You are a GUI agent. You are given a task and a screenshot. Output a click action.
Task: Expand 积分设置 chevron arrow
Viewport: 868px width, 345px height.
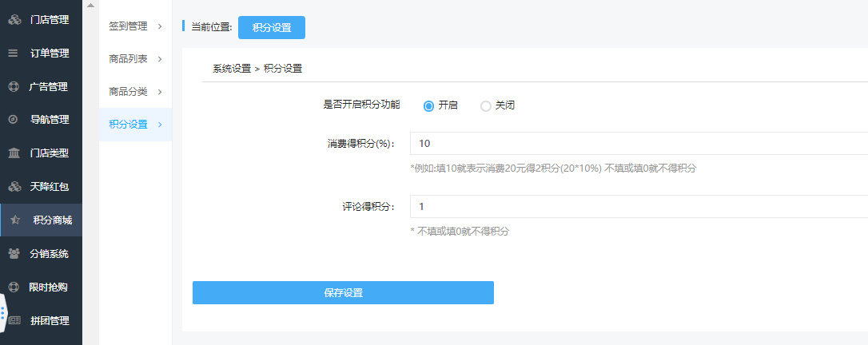pos(160,125)
